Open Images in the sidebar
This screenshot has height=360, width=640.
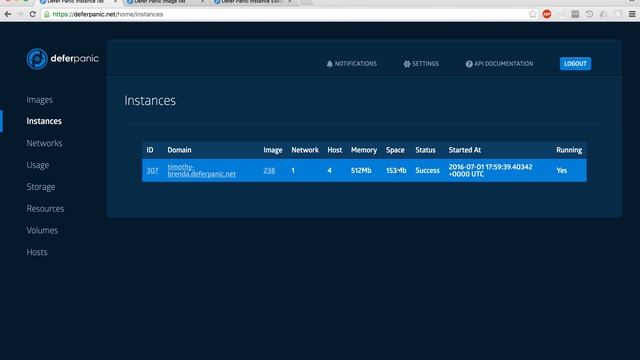pos(40,100)
